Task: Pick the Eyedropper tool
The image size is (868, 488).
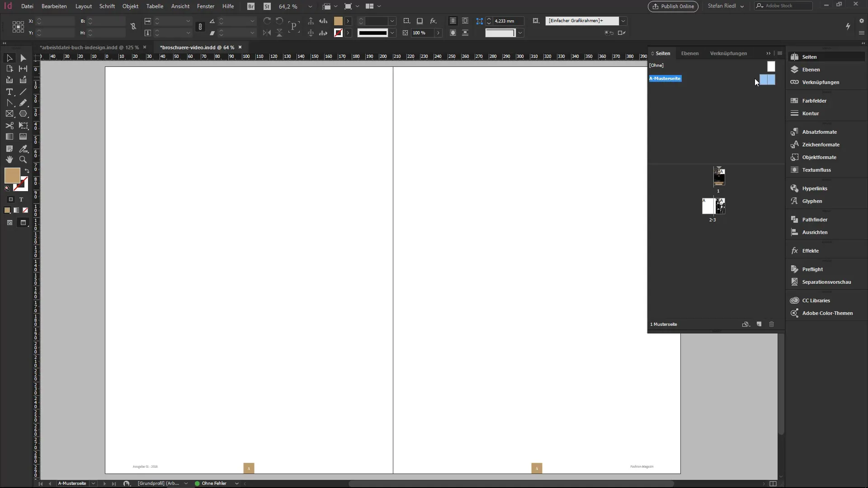Action: click(23, 149)
